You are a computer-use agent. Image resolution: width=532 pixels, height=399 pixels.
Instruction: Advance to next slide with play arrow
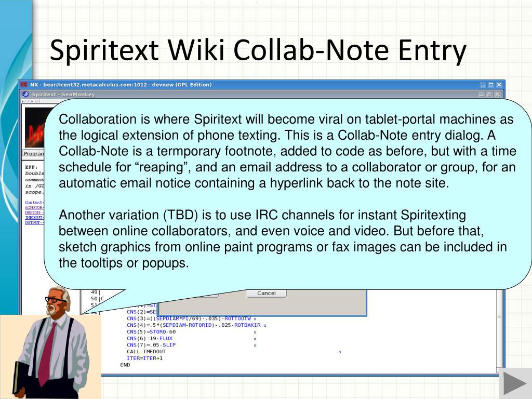point(515,384)
